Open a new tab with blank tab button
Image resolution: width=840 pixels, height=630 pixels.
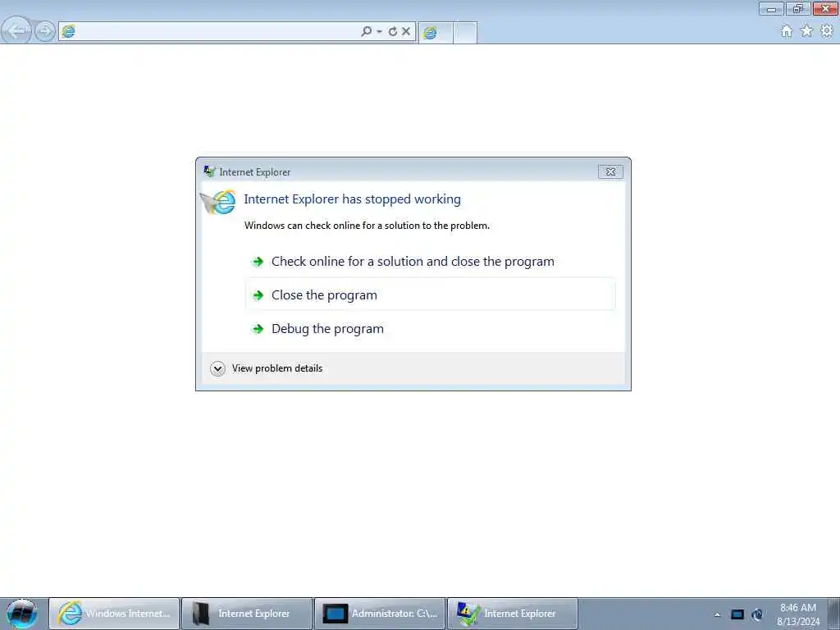tap(466, 33)
